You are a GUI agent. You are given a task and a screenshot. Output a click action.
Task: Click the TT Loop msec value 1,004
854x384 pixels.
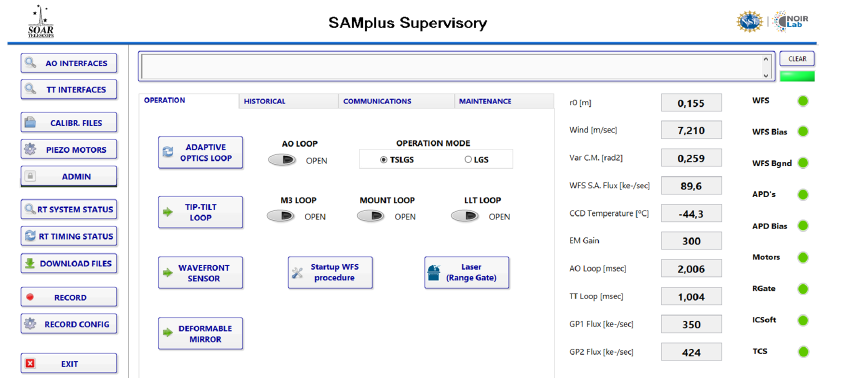[x=691, y=296]
